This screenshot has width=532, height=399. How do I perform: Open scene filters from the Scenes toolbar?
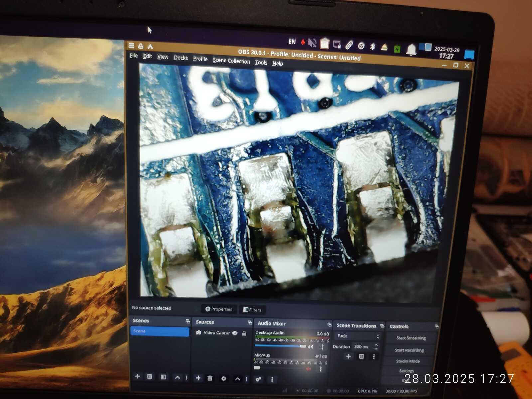click(163, 377)
